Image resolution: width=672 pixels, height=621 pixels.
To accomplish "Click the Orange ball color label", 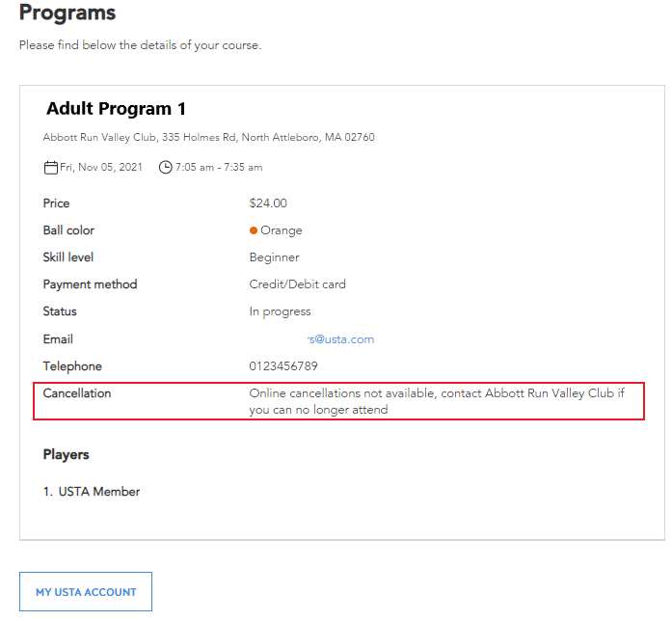I will pyautogui.click(x=282, y=230).
